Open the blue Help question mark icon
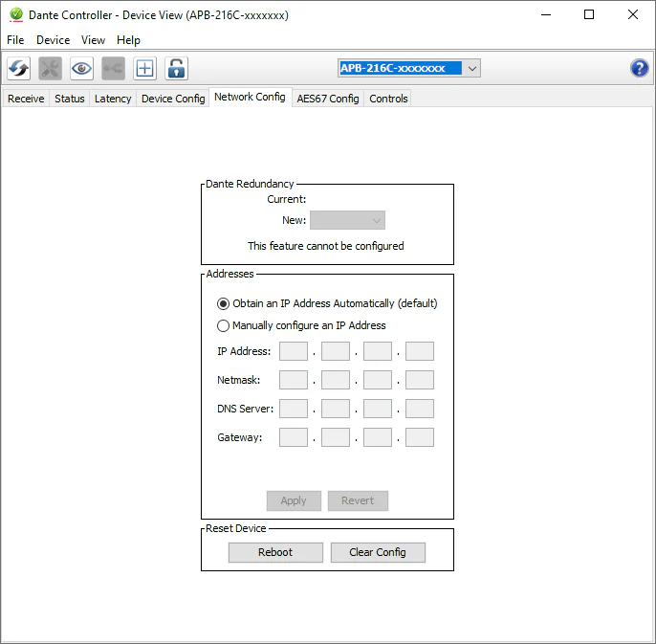The width and height of the screenshot is (656, 644). 639,68
